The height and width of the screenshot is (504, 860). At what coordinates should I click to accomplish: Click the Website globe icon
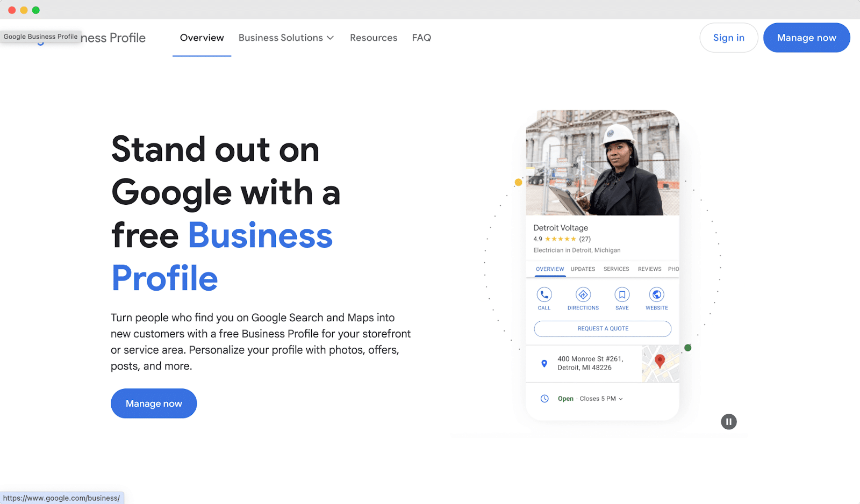(x=657, y=294)
